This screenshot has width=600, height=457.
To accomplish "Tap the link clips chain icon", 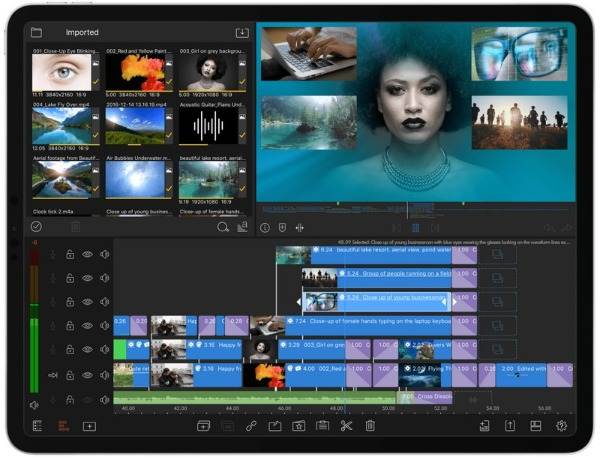I will 251,426.
